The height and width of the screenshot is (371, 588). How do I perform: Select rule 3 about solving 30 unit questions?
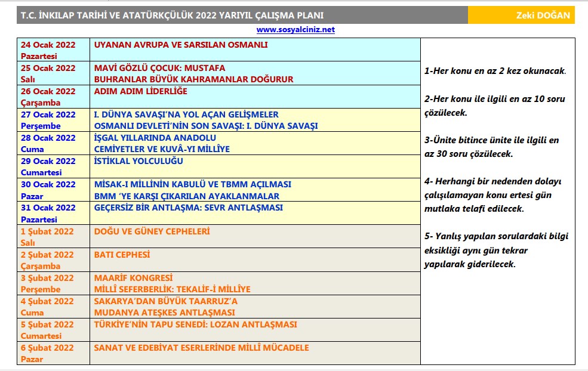click(x=491, y=147)
